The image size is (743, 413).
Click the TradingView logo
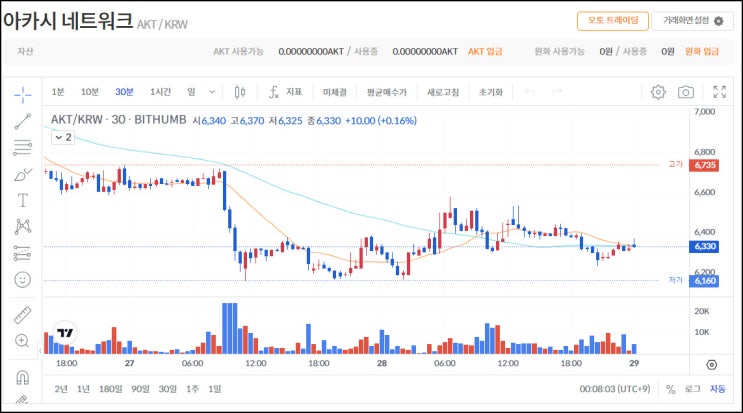click(65, 332)
